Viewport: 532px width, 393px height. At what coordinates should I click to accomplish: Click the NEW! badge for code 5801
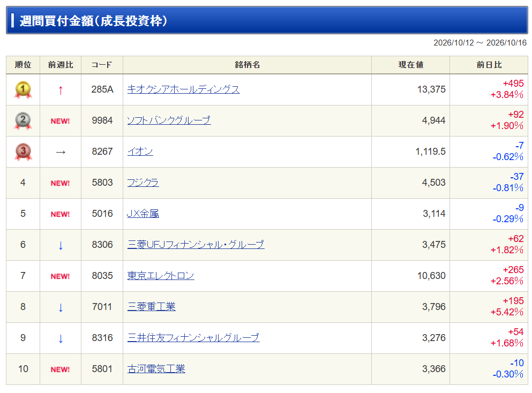pyautogui.click(x=60, y=369)
